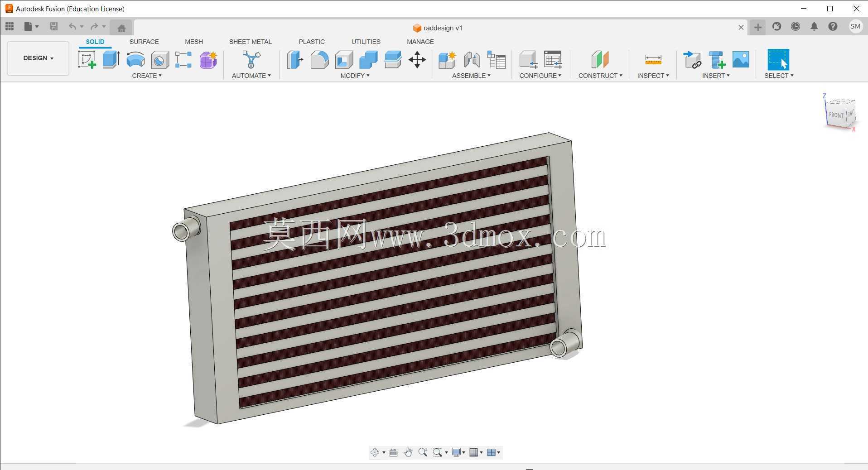
Task: Select the Measure ruler icon
Action: coord(653,59)
